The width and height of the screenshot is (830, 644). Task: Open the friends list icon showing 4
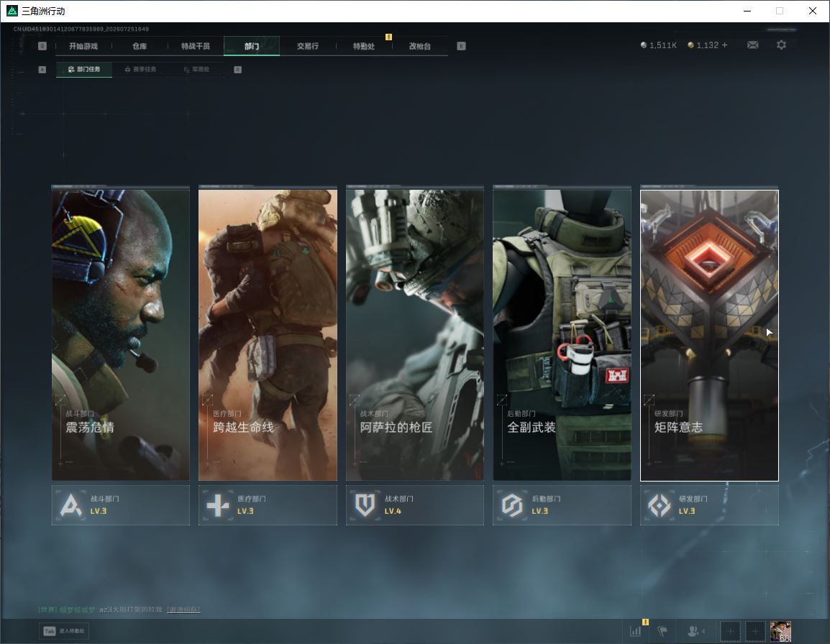pos(696,631)
